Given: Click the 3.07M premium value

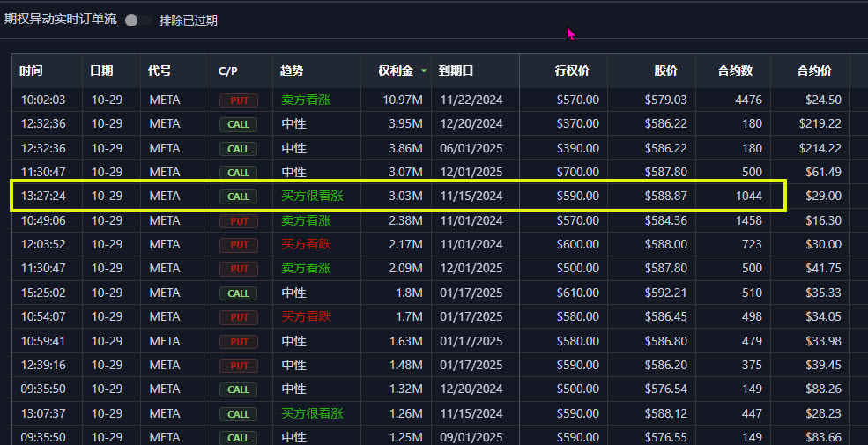Looking at the screenshot, I should click(x=405, y=172).
